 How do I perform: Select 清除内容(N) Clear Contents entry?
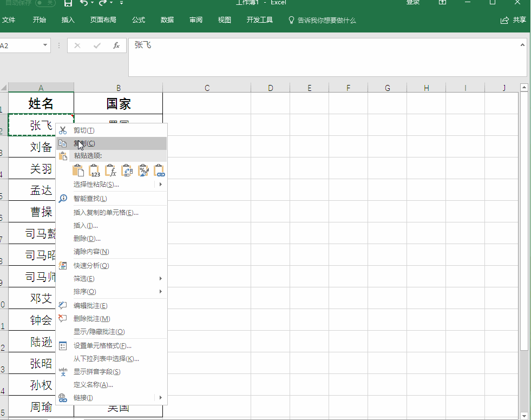click(x=112, y=252)
